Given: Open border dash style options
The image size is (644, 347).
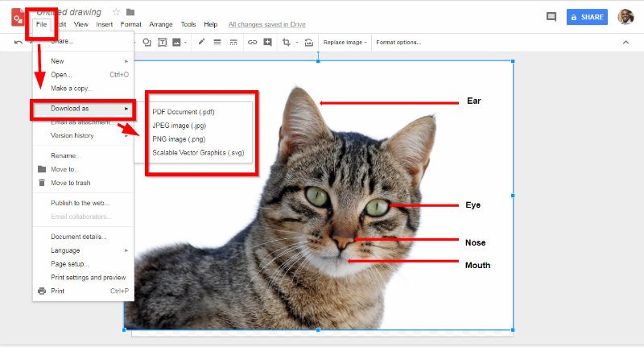Looking at the screenshot, I should pyautogui.click(x=233, y=42).
